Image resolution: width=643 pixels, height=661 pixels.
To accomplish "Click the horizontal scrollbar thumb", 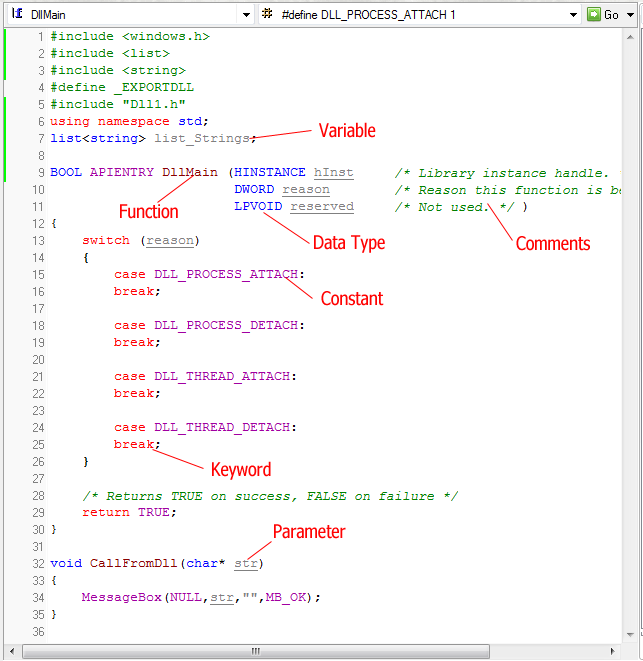I will point(255,651).
